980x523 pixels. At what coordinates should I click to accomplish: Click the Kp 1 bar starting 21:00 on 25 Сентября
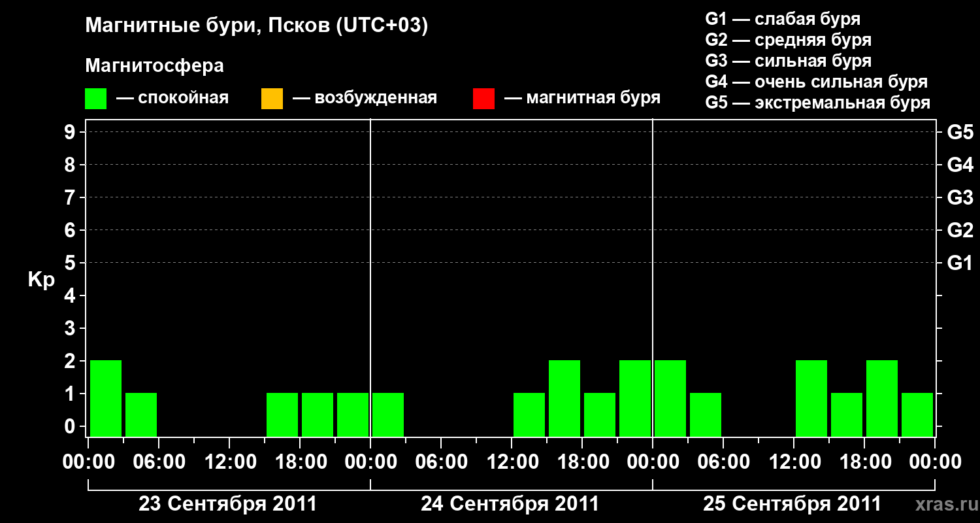[x=917, y=414]
